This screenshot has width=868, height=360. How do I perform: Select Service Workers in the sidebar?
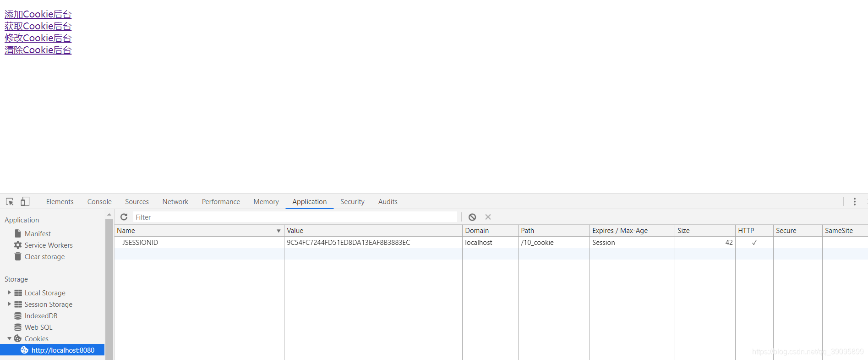point(49,245)
